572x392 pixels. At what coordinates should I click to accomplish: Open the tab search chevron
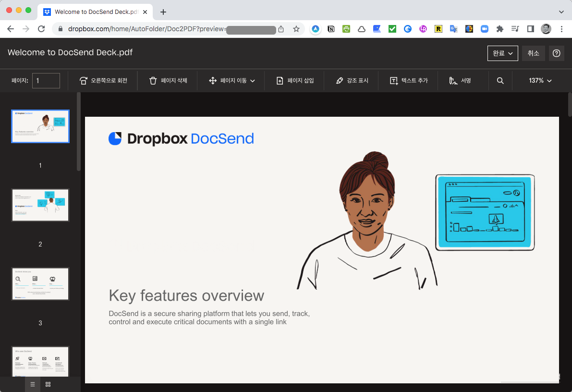561,12
